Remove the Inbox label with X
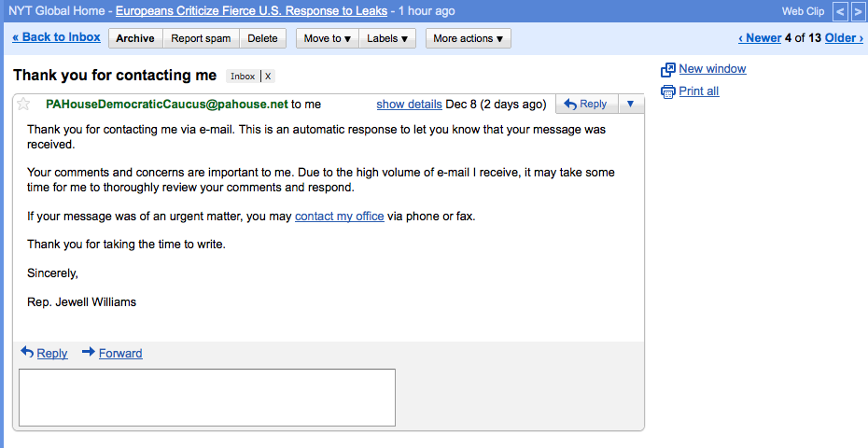The image size is (868, 448). pyautogui.click(x=268, y=77)
